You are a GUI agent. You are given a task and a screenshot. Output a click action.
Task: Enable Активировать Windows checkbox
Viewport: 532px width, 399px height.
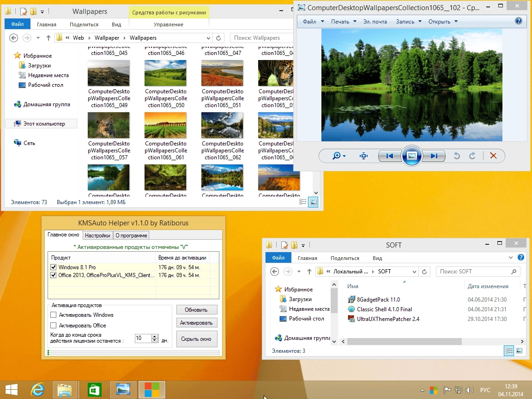(x=53, y=315)
